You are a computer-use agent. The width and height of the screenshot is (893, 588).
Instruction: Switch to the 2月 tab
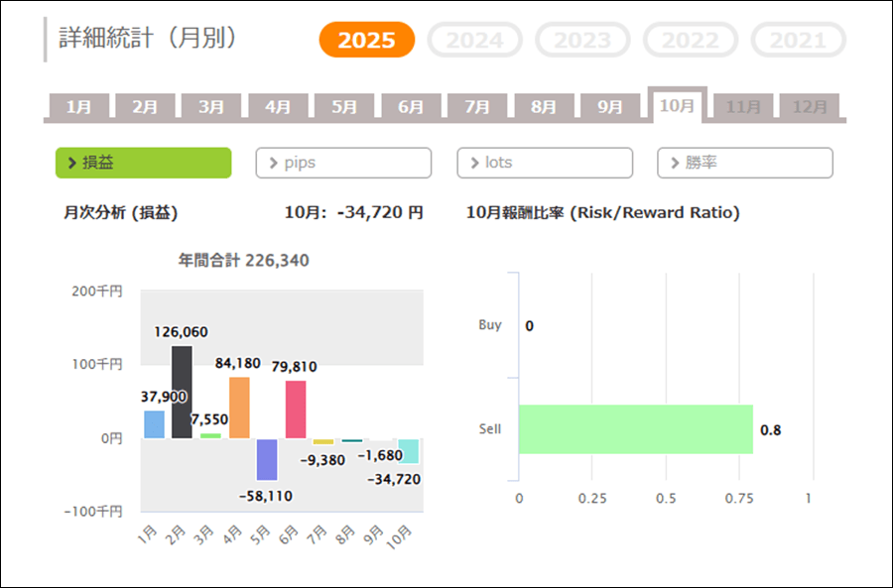point(145,107)
